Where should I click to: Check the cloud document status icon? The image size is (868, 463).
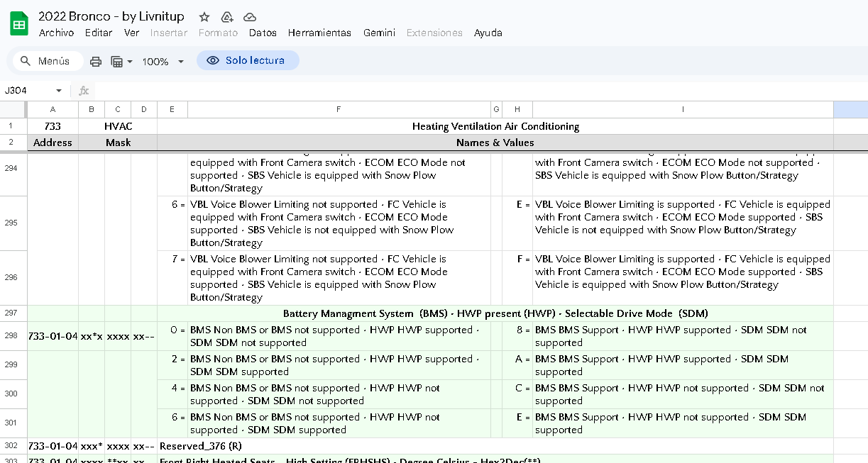pyautogui.click(x=250, y=16)
